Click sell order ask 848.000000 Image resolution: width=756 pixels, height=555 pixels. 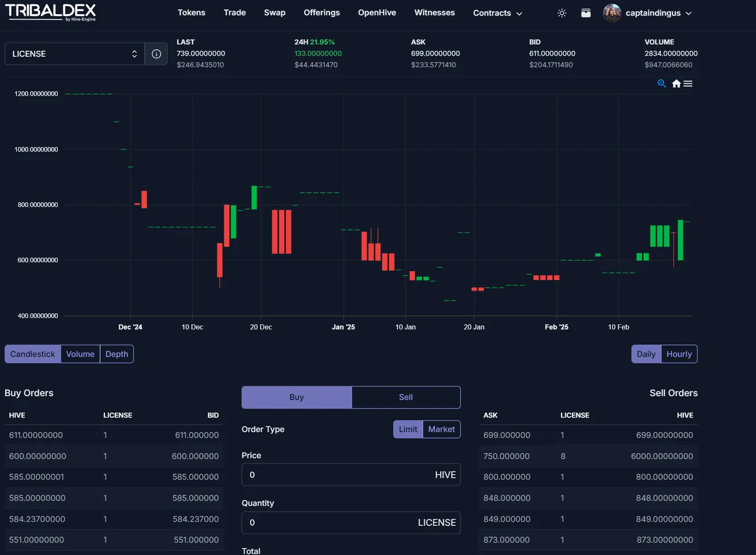[x=507, y=498]
